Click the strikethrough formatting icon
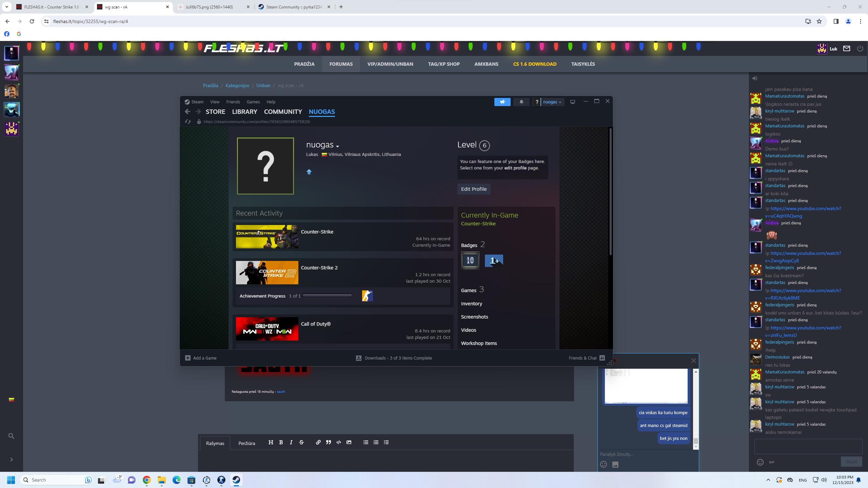 click(301, 442)
